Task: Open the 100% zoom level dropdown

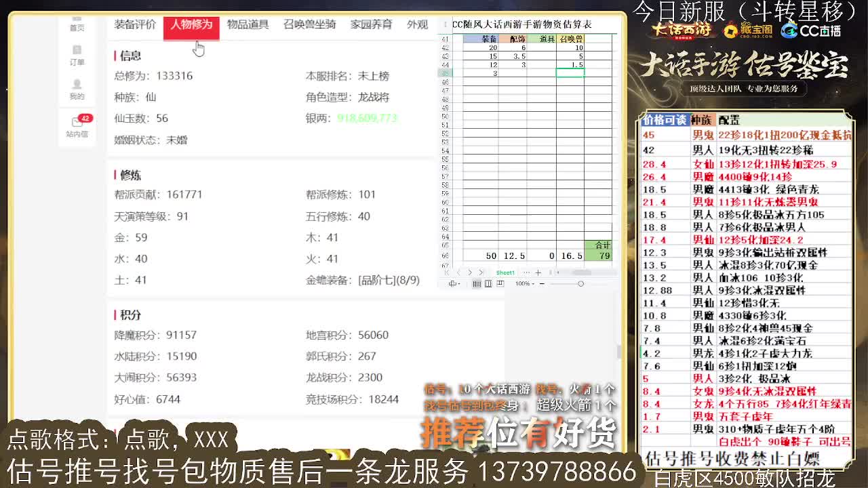Action: 525,283
